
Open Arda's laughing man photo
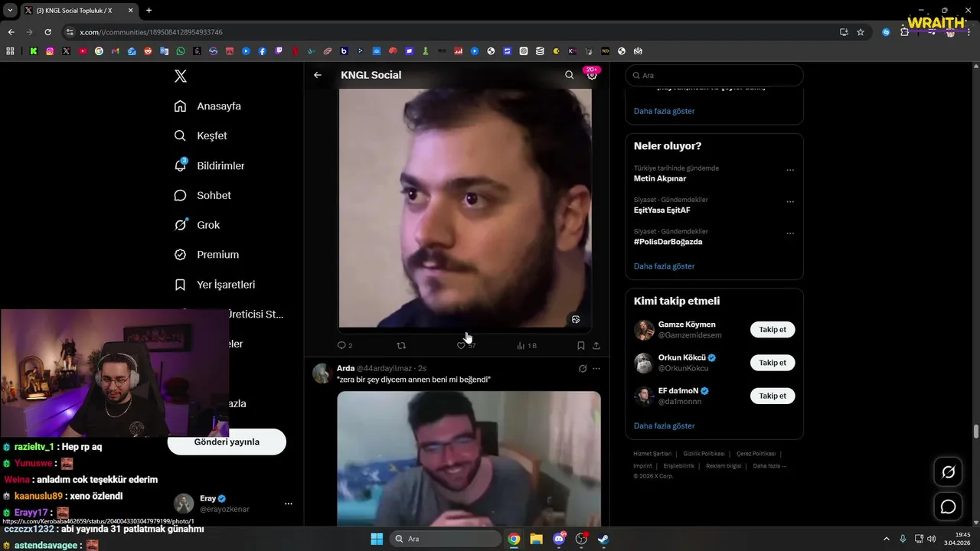click(469, 458)
